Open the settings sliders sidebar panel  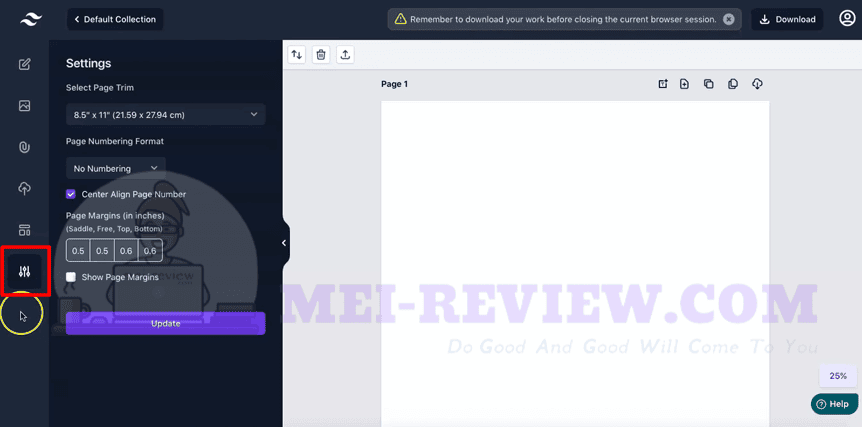[24, 271]
